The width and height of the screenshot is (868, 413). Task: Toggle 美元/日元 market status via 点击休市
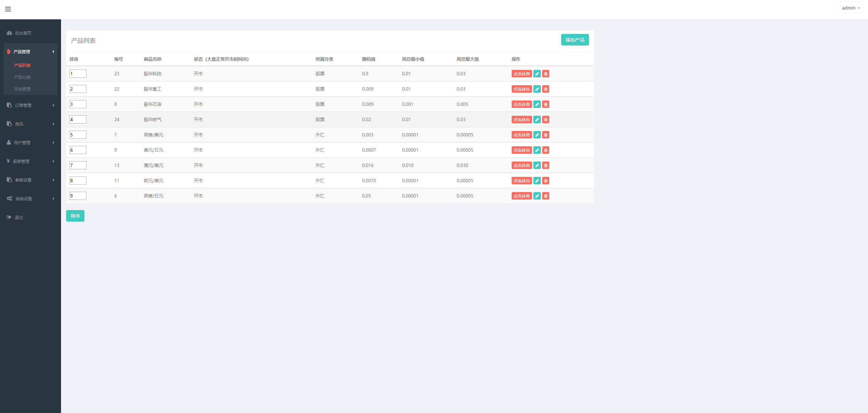(x=521, y=150)
